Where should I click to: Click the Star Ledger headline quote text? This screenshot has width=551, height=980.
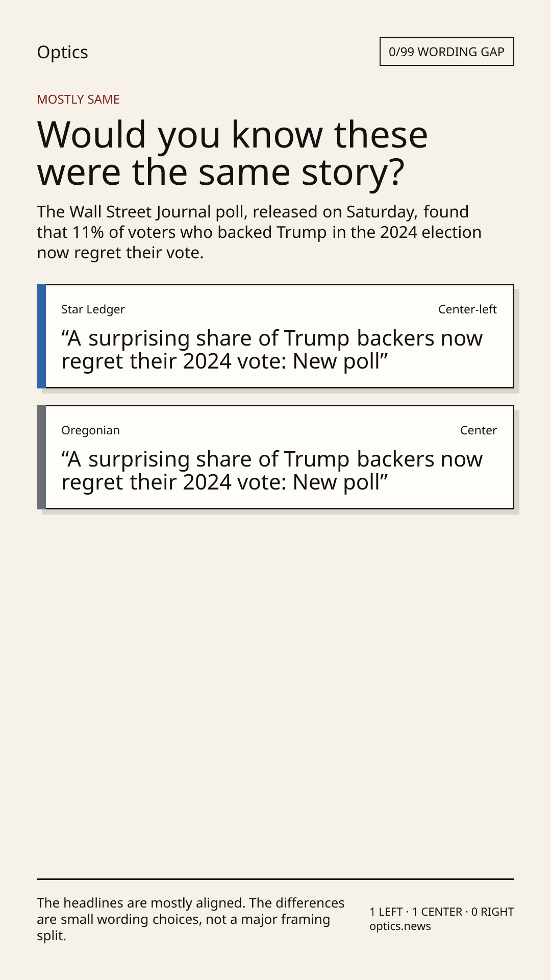point(272,350)
